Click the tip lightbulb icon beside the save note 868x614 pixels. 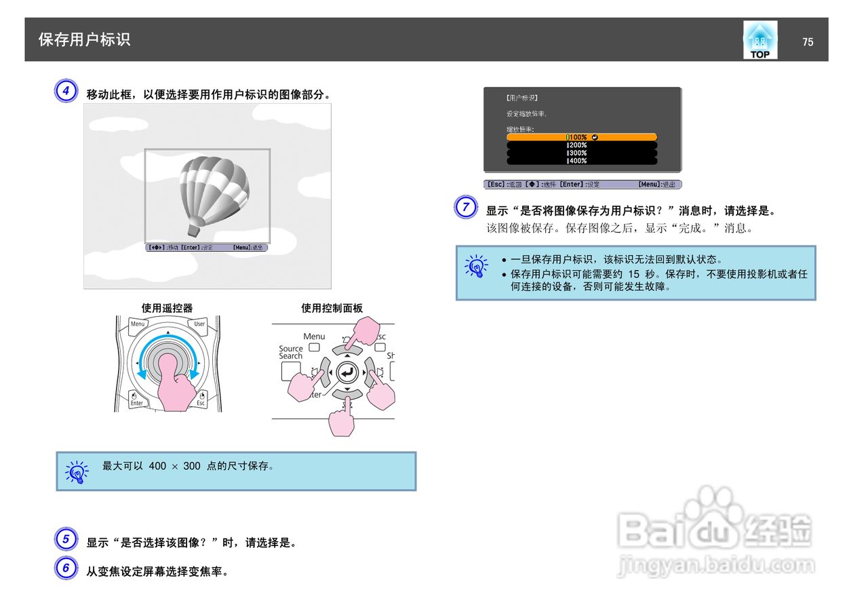point(475,268)
